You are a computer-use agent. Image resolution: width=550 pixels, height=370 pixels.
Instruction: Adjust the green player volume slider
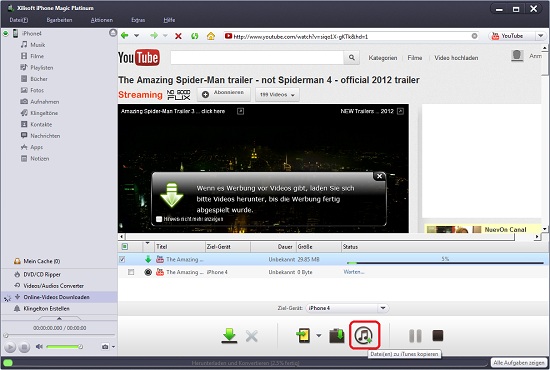(64, 347)
